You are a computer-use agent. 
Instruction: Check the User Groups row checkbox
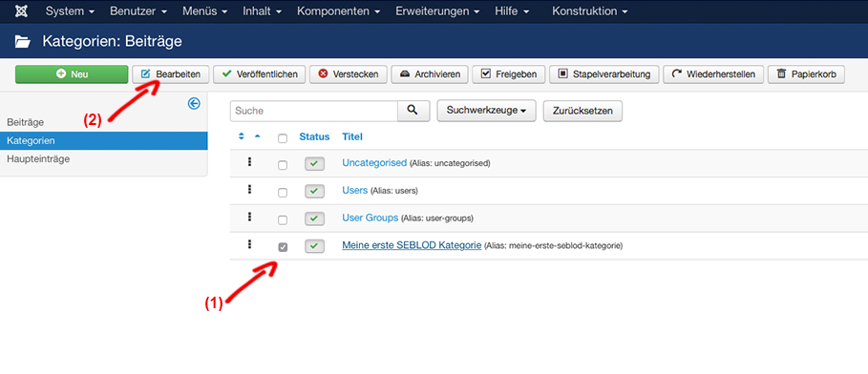tap(283, 219)
